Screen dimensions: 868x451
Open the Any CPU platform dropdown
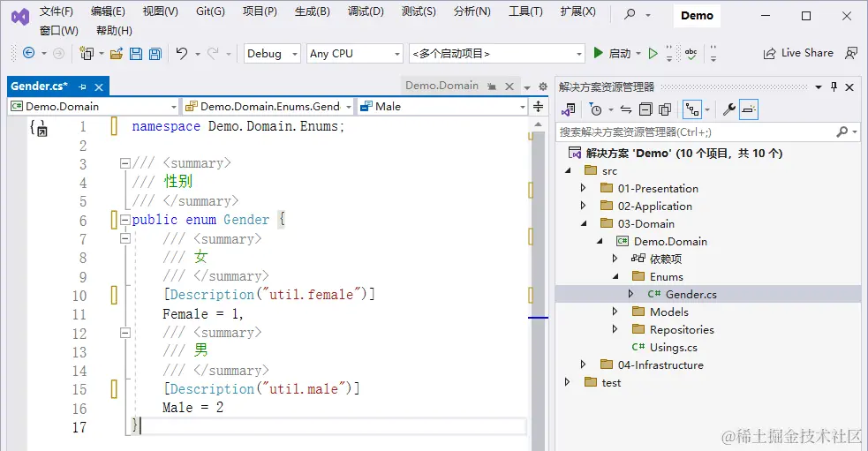pyautogui.click(x=354, y=54)
